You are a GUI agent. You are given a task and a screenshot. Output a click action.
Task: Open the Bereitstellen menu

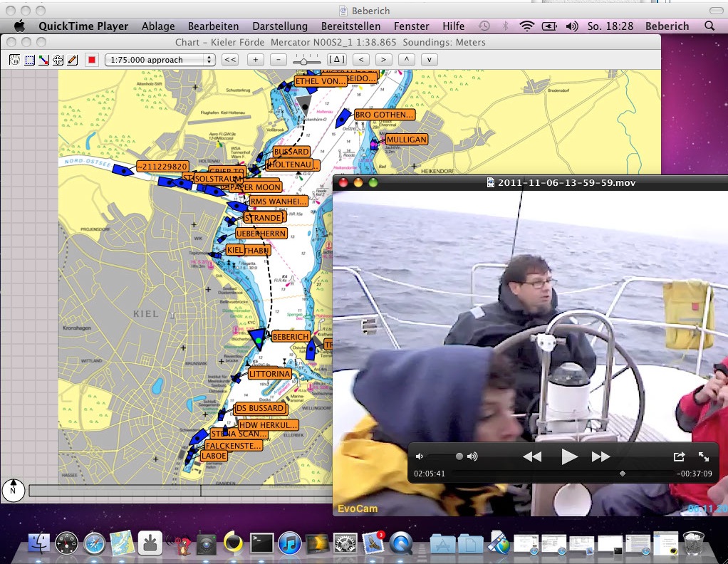[351, 26]
